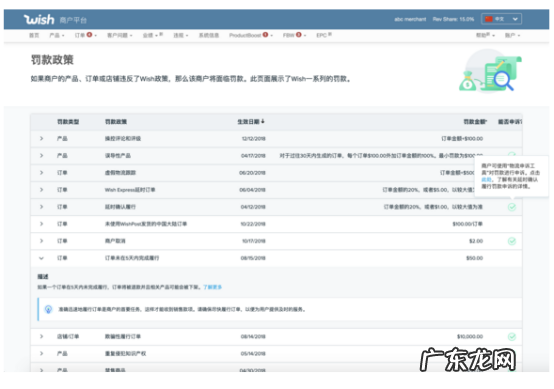Click the 罚款政策 column header

[116, 122]
